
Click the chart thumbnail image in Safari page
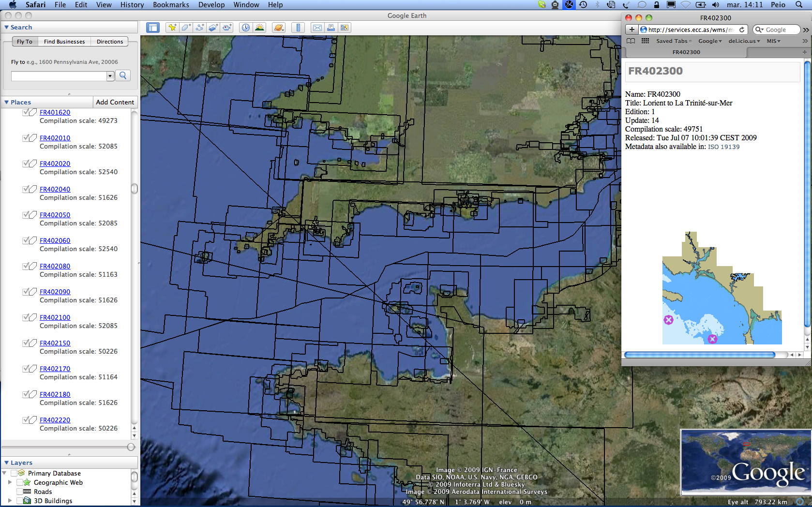point(722,288)
